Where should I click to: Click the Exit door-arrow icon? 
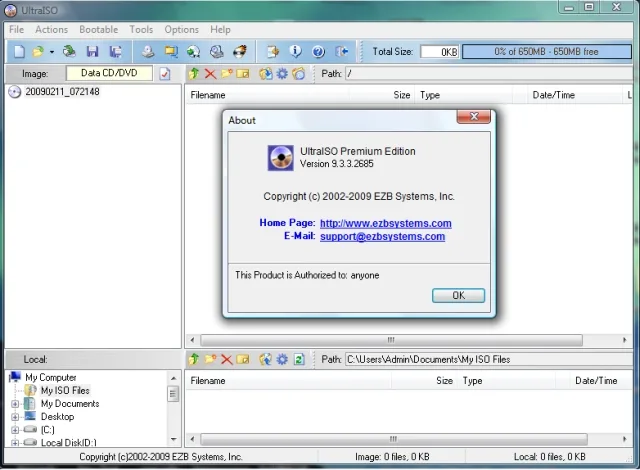[x=342, y=51]
